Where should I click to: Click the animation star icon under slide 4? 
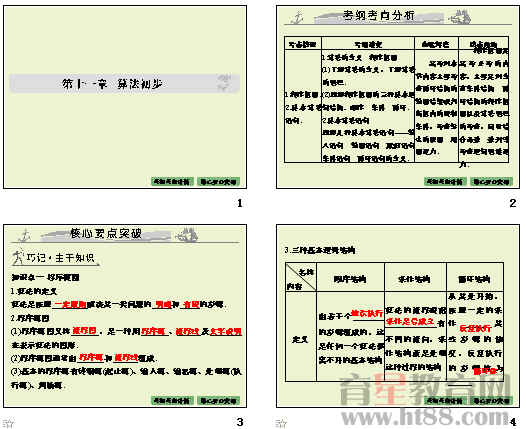tap(281, 423)
